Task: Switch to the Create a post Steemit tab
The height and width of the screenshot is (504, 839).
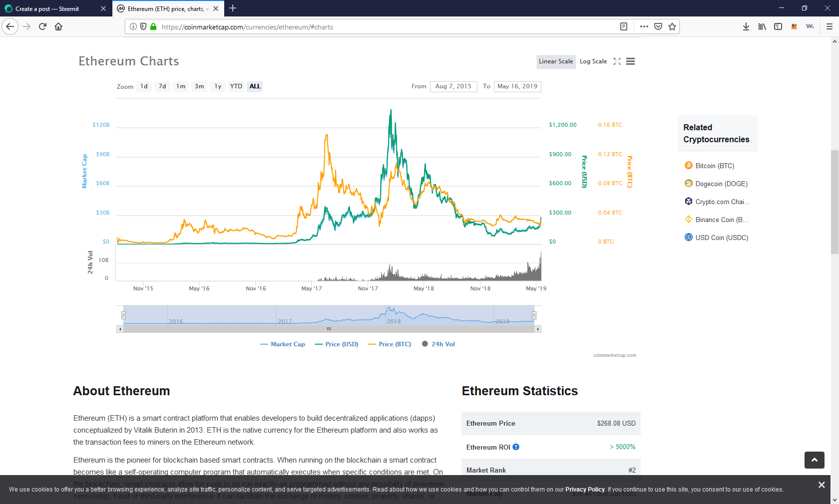Action: (x=55, y=8)
